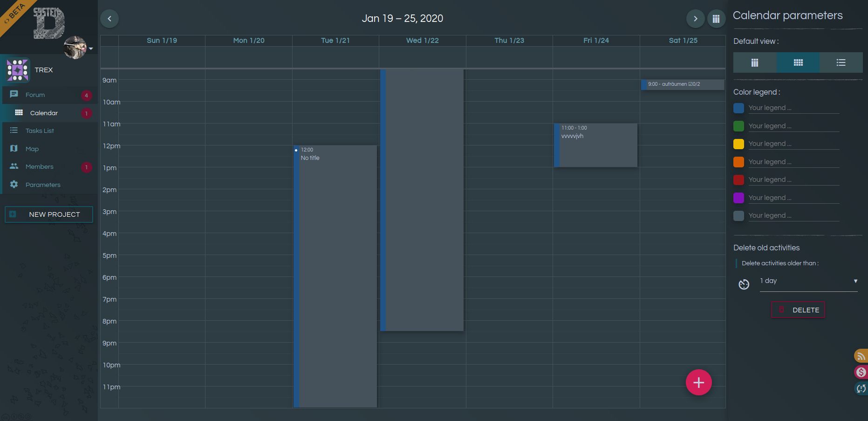
Task: Click the pink plus button to add event
Action: 698,382
